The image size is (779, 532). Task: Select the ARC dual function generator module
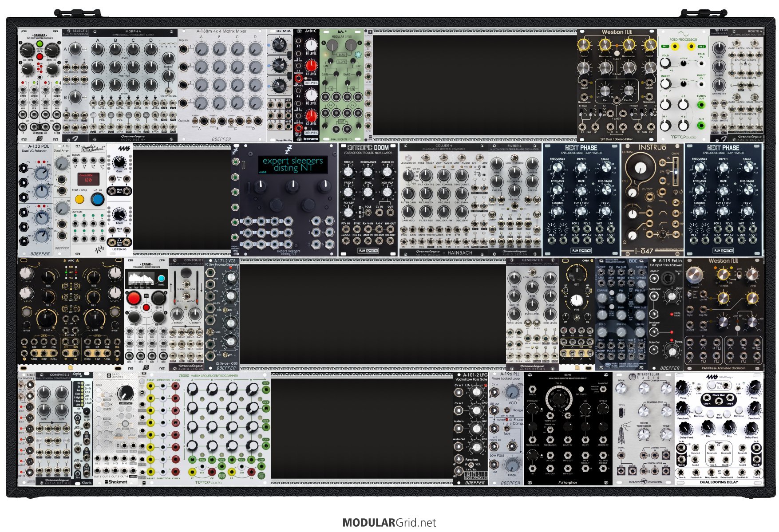click(71, 314)
